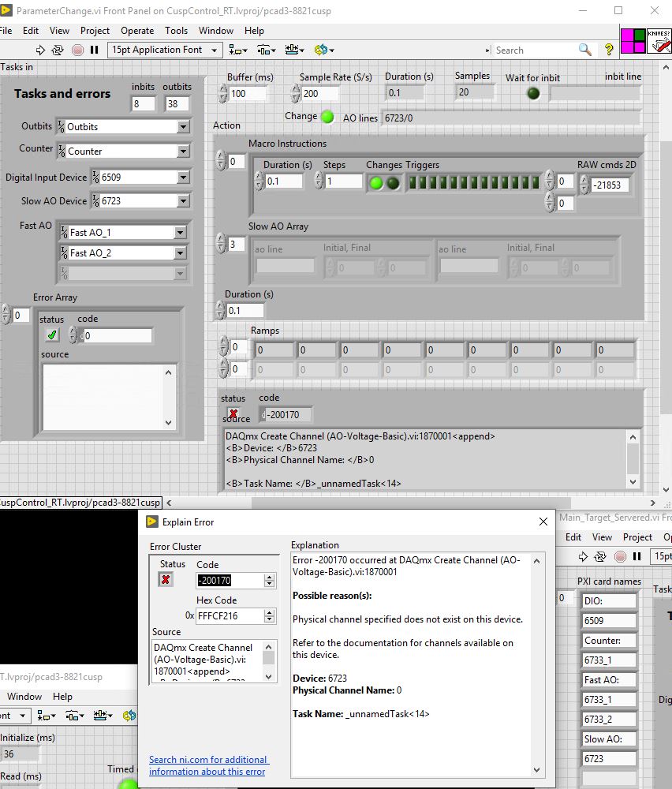Click the Search ni.com for additional information link
The width and height of the screenshot is (672, 789).
208,765
